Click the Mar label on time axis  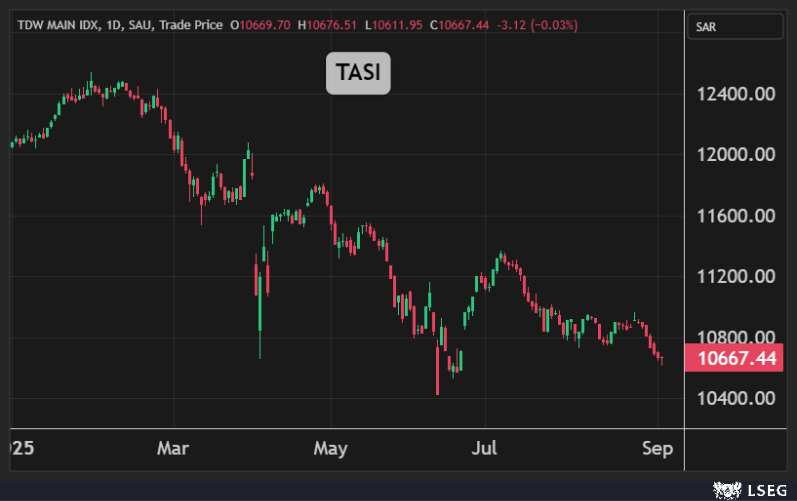click(x=173, y=448)
